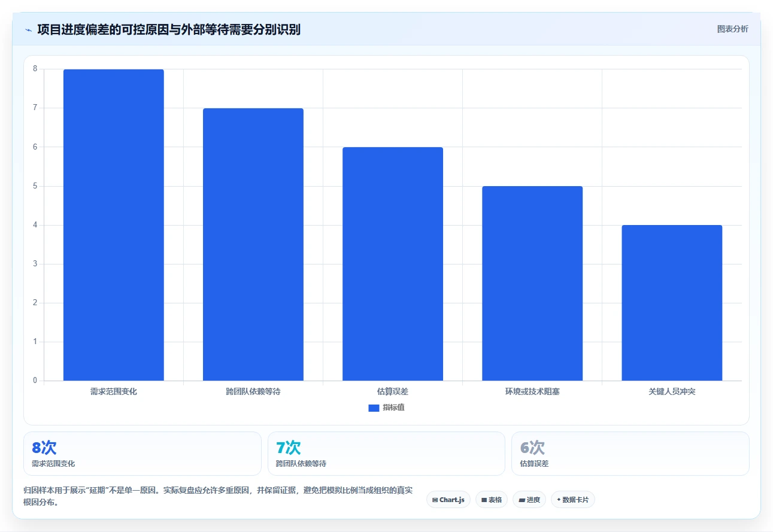Screen dimensions: 773x532
Task: Click the 估算误差 bar in chart
Action: tap(393, 264)
